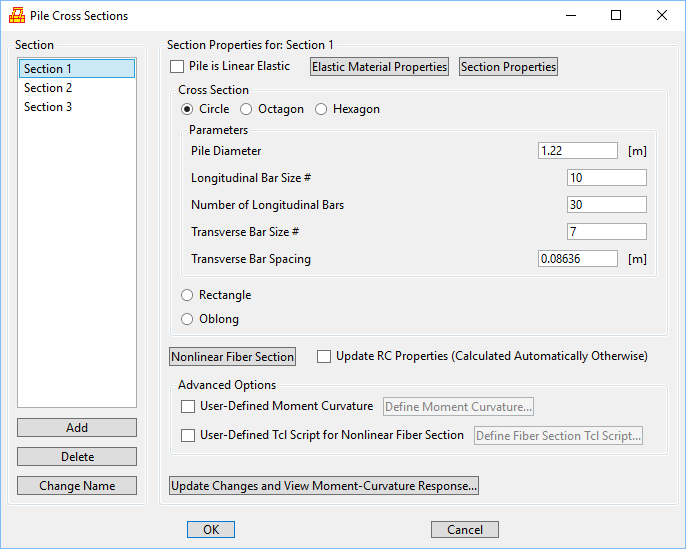Image resolution: width=686 pixels, height=549 pixels.
Task: Click the Pile Diameter input field
Action: pos(577,151)
